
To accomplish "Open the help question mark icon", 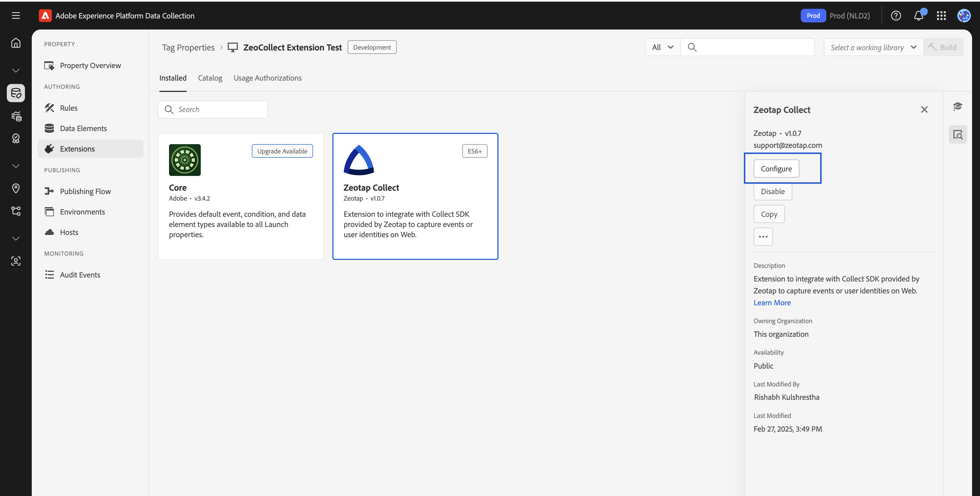I will [x=895, y=16].
